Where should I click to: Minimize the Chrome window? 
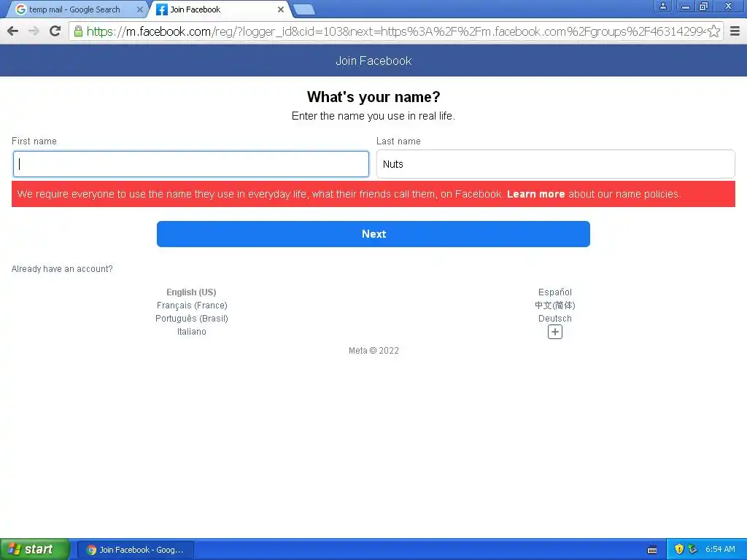tap(686, 6)
